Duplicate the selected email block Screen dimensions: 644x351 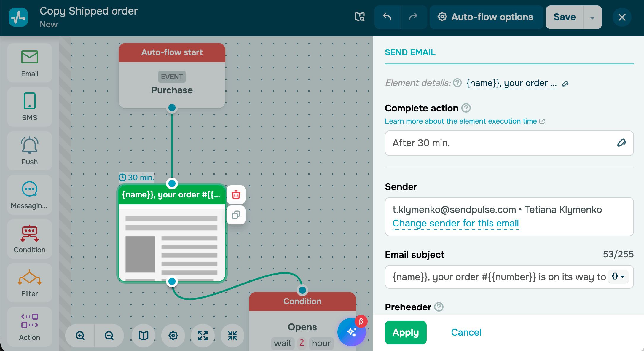tap(236, 215)
